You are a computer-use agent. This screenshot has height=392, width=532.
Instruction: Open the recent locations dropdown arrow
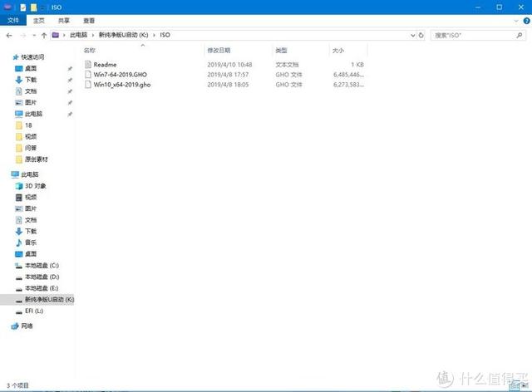coord(34,35)
